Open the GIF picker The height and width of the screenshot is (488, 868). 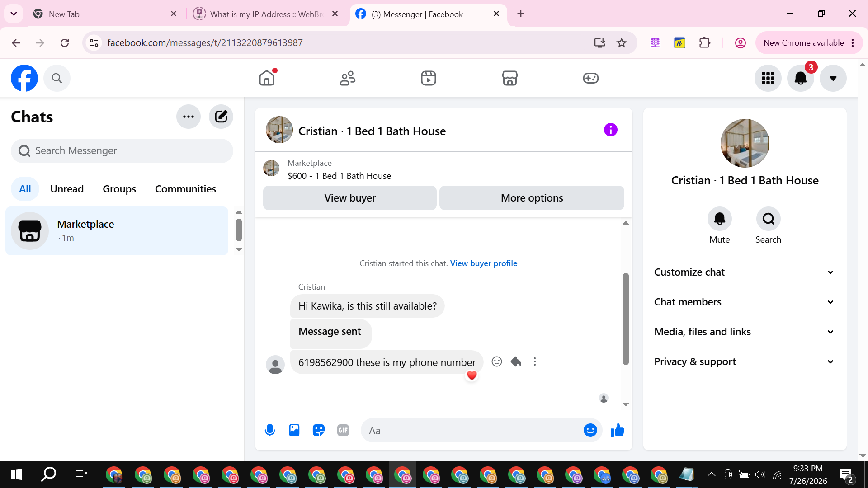[343, 431]
